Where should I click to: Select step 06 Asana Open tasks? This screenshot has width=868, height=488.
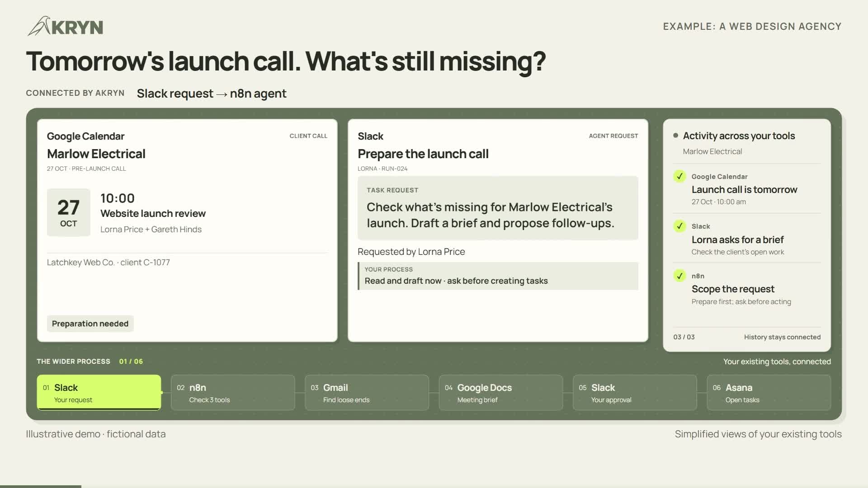pyautogui.click(x=769, y=393)
